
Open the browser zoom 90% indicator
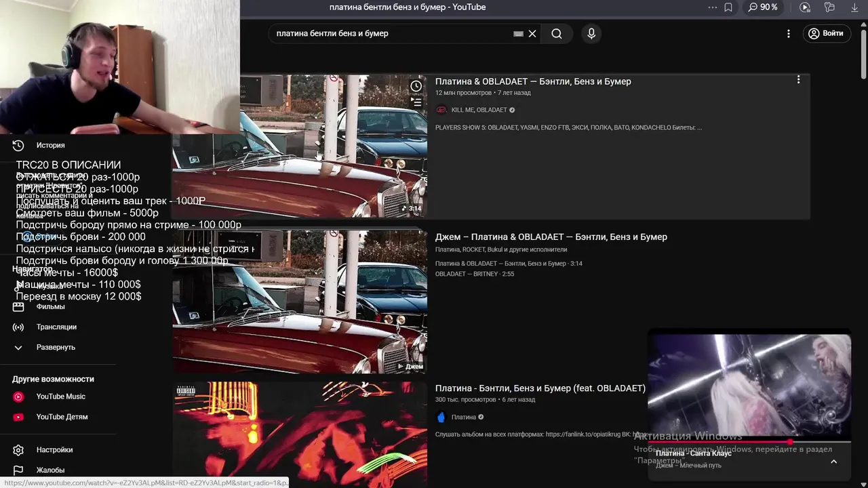point(763,7)
